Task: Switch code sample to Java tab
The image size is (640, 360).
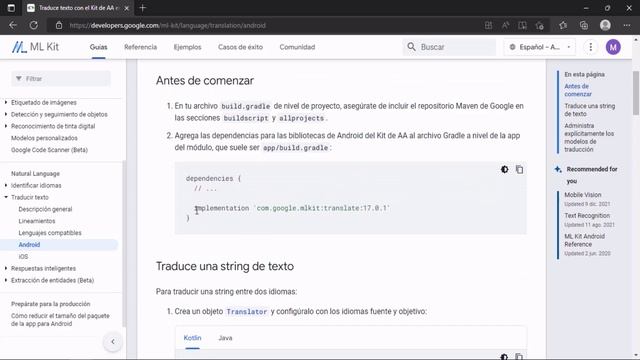Action: pyautogui.click(x=225, y=338)
